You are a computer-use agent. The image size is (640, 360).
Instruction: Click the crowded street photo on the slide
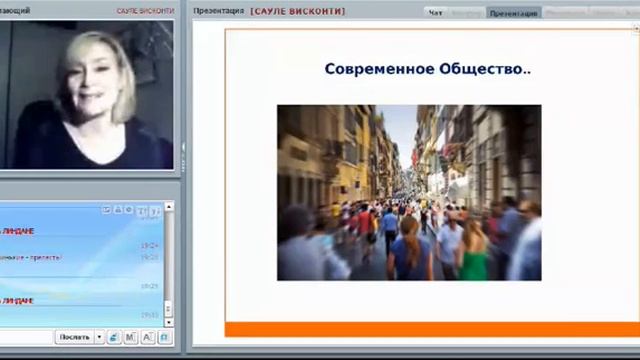pos(409,193)
